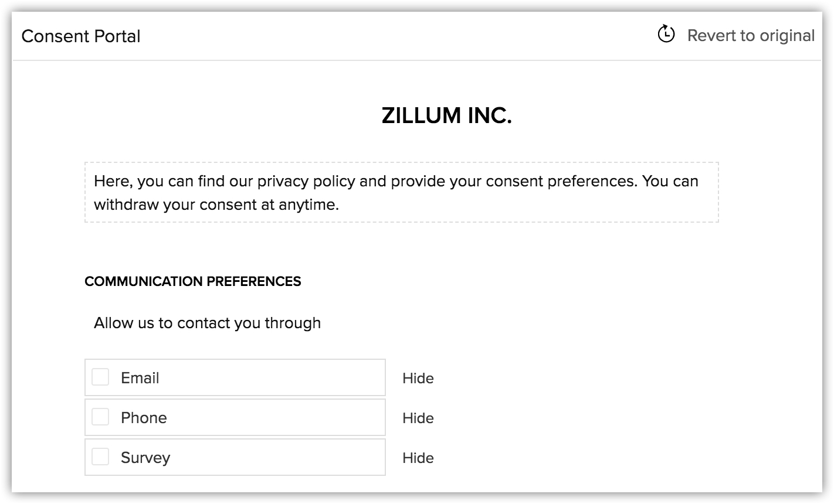Click the privacy policy description text box
Screen dimensions: 834x504
point(401,192)
